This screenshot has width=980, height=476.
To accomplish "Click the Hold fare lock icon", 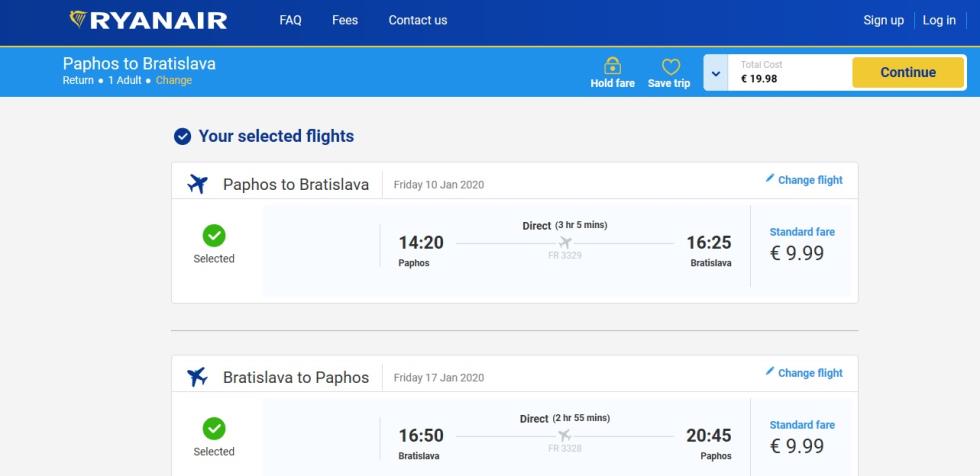I will click(x=612, y=65).
